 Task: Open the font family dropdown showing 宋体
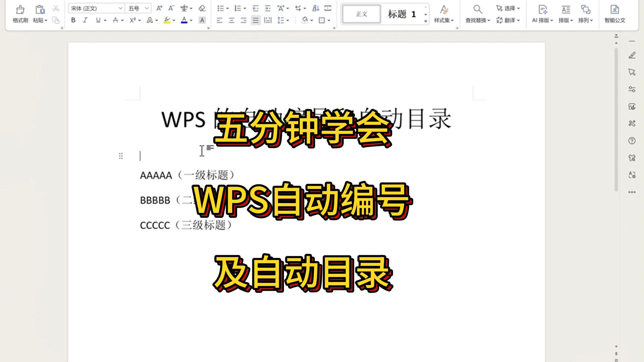pyautogui.click(x=95, y=8)
